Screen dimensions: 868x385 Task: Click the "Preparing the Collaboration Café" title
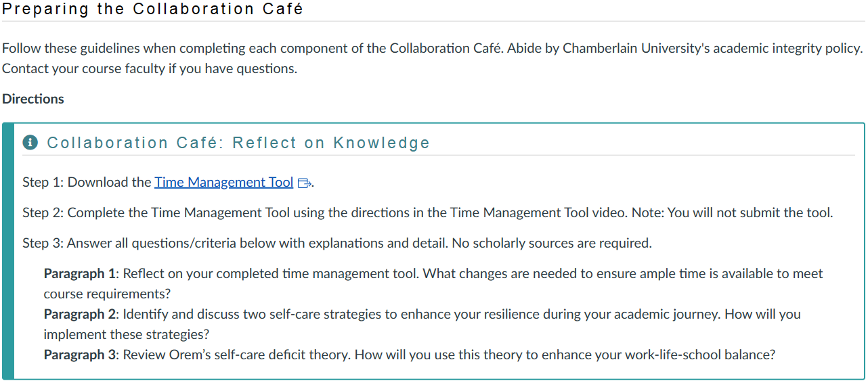153,9
